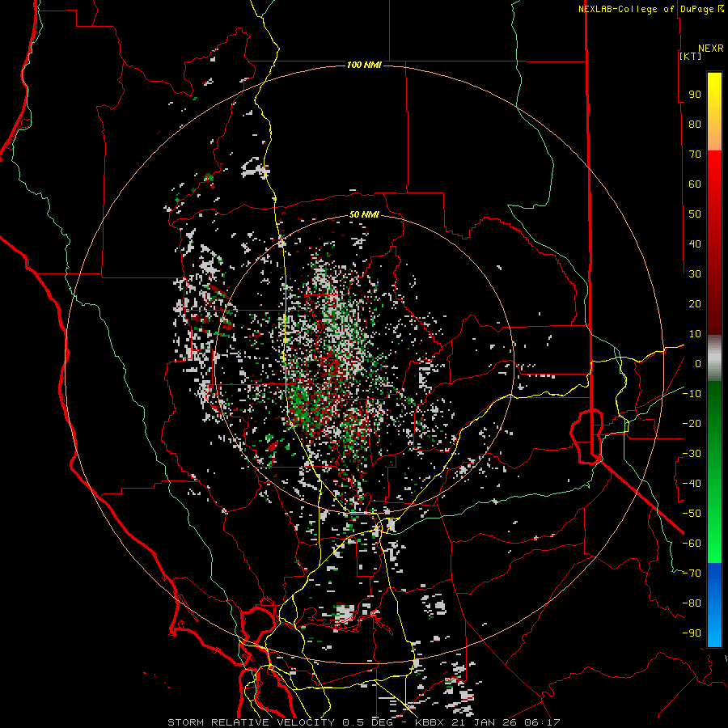Click the -10 value on velocity scale
This screenshot has width=728, height=728.
[x=692, y=394]
